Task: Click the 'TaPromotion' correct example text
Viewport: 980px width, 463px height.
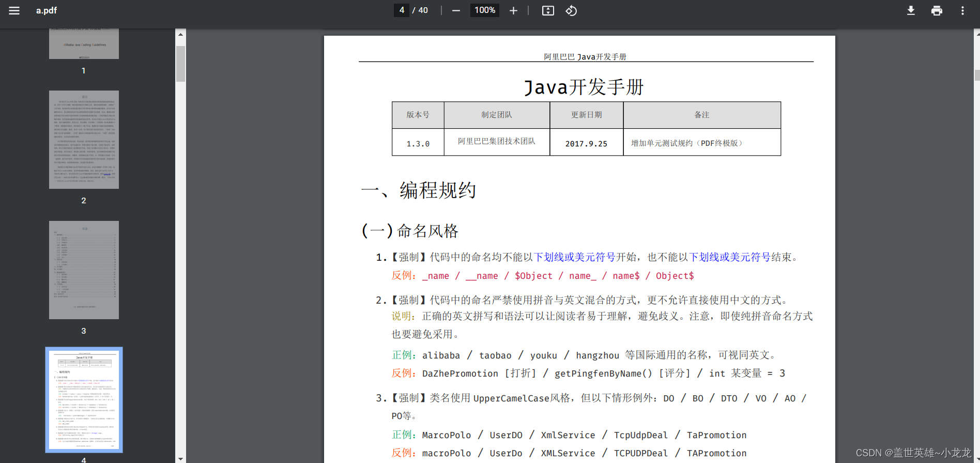Action: [716, 435]
